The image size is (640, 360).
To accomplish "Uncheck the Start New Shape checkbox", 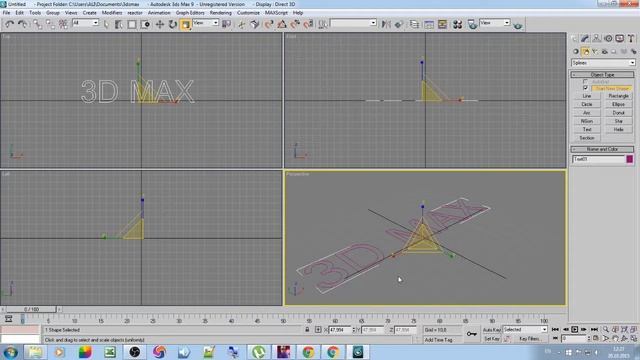I will (x=585, y=88).
